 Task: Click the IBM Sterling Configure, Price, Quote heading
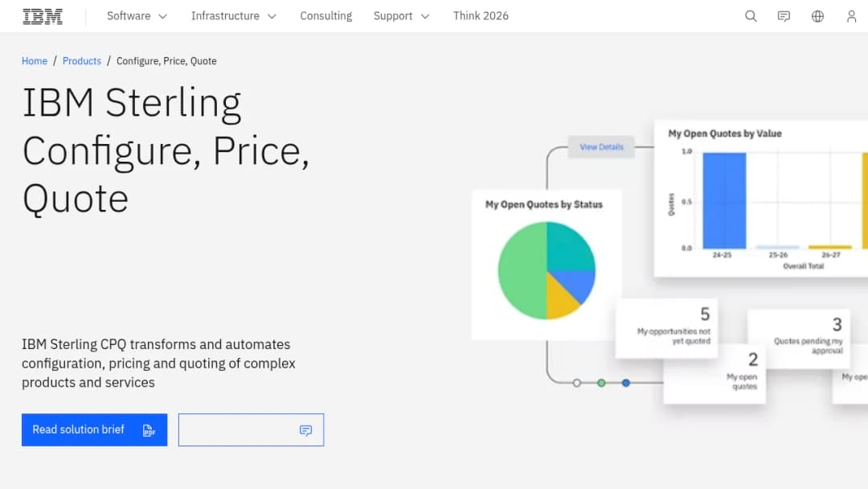pos(166,150)
